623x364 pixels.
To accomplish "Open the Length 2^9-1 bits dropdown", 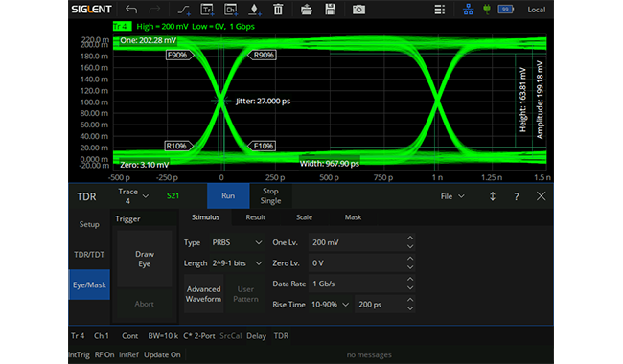I will point(237,263).
